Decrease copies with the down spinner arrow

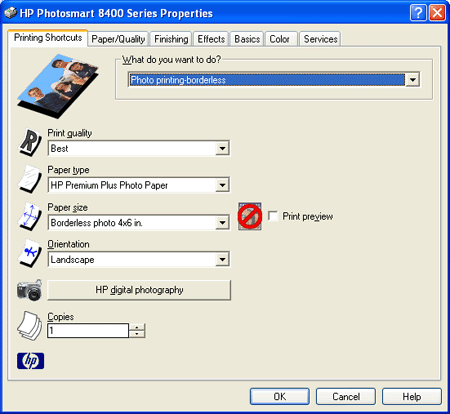pyautogui.click(x=137, y=334)
